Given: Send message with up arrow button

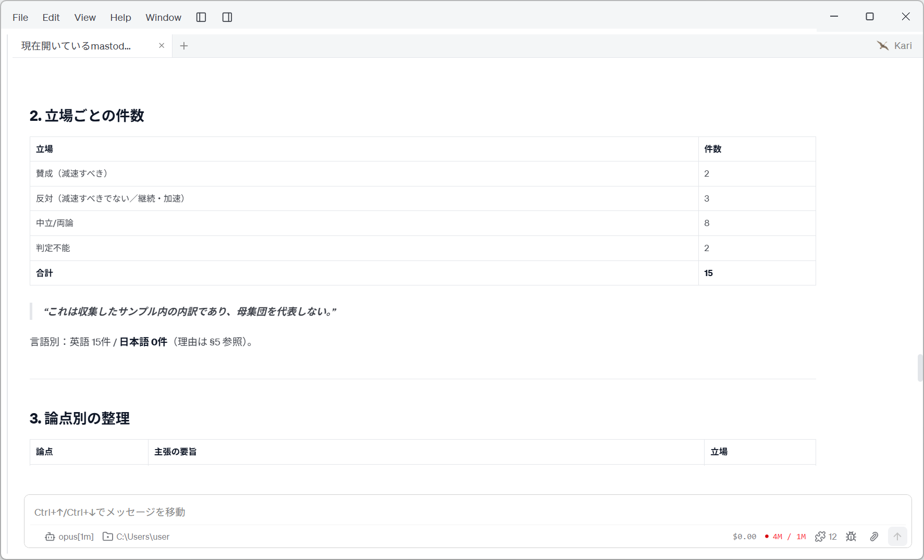Looking at the screenshot, I should click(x=897, y=537).
